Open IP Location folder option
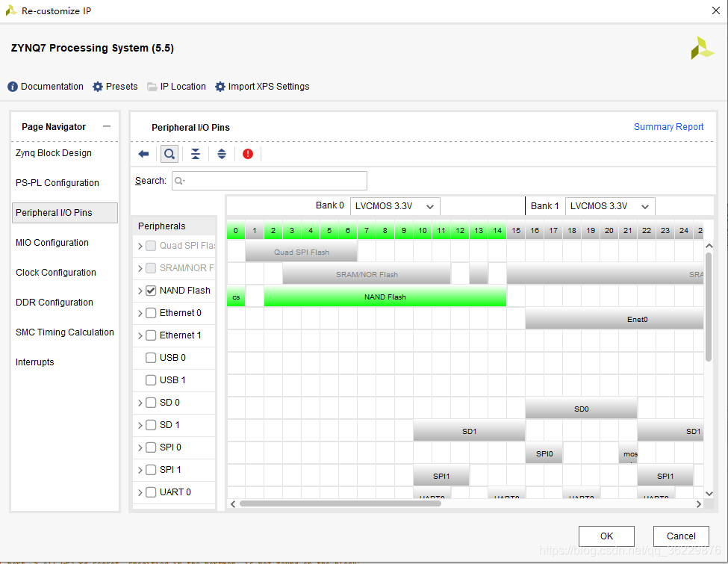 click(176, 87)
